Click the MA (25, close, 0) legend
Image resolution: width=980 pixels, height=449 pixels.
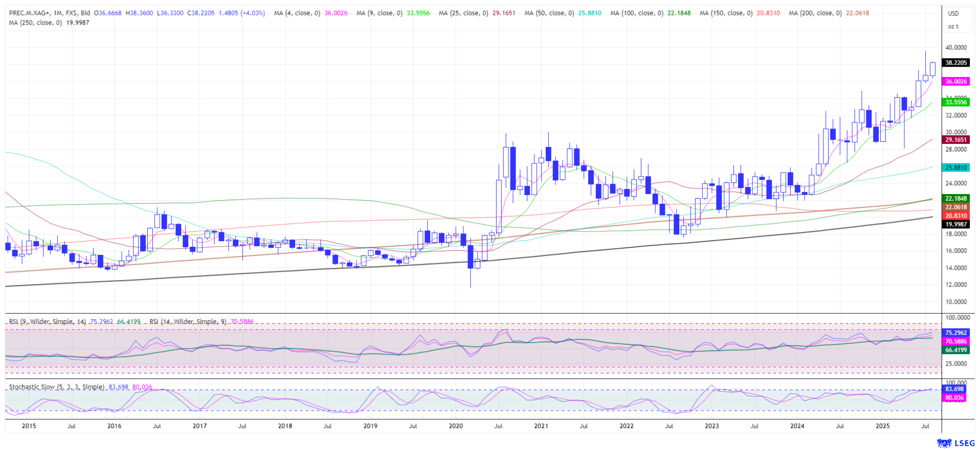pos(463,13)
